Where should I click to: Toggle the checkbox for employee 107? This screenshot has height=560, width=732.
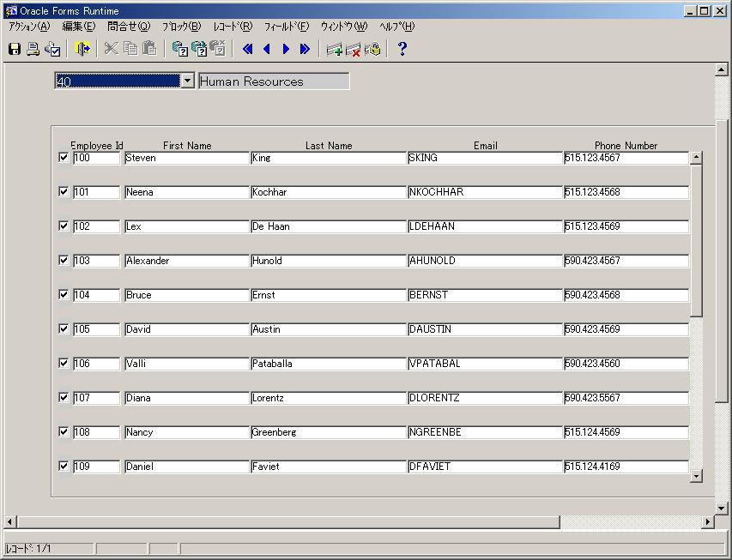(64, 397)
